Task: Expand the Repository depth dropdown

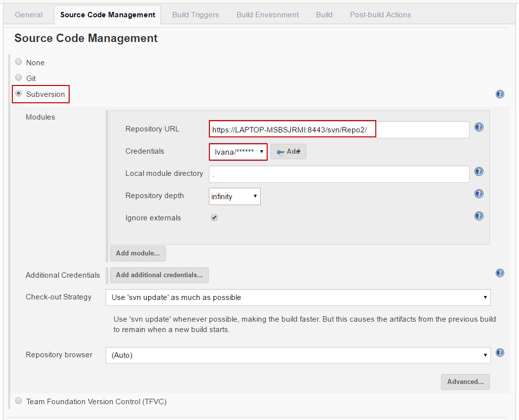Action: (x=235, y=196)
